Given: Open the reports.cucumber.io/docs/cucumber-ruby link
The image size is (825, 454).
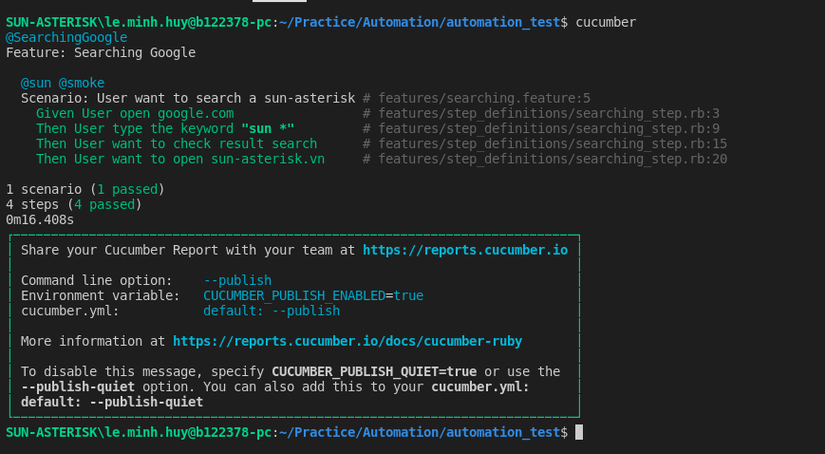Looking at the screenshot, I should 347,341.
